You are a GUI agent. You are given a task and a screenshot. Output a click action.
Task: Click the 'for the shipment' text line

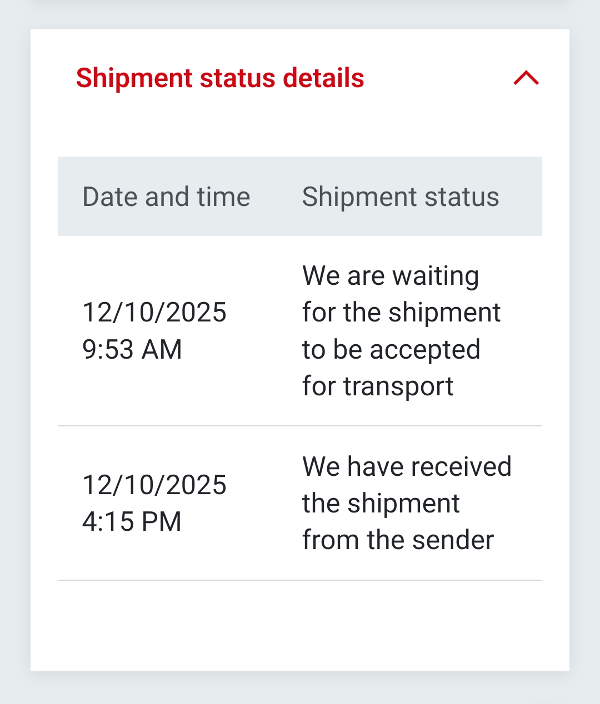(401, 312)
